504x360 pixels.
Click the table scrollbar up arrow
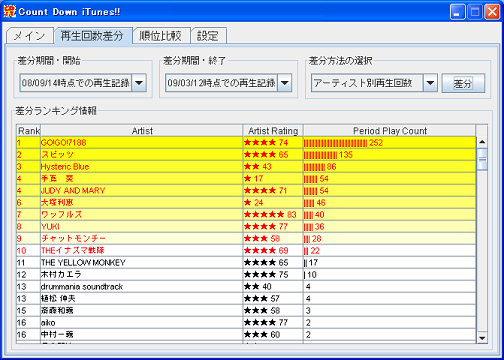pyautogui.click(x=482, y=142)
